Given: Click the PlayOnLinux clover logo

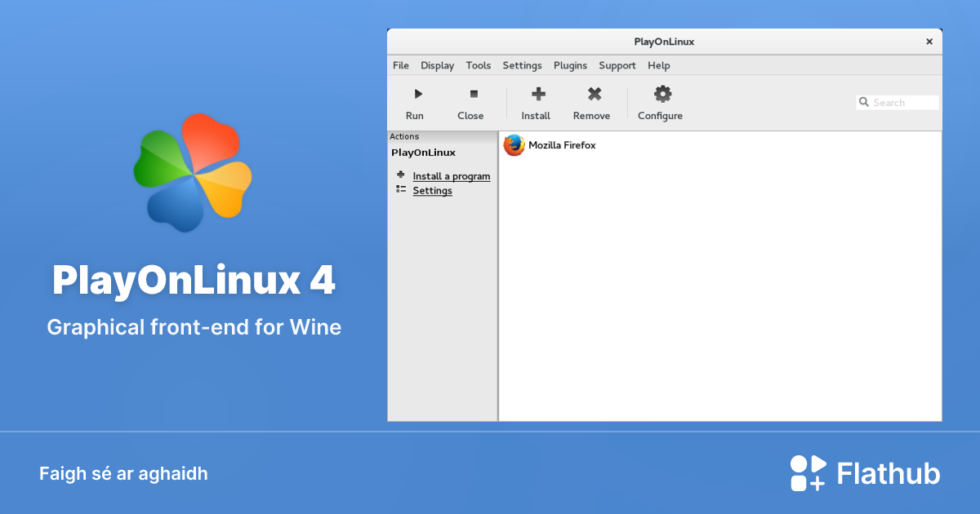Looking at the screenshot, I should click(193, 172).
